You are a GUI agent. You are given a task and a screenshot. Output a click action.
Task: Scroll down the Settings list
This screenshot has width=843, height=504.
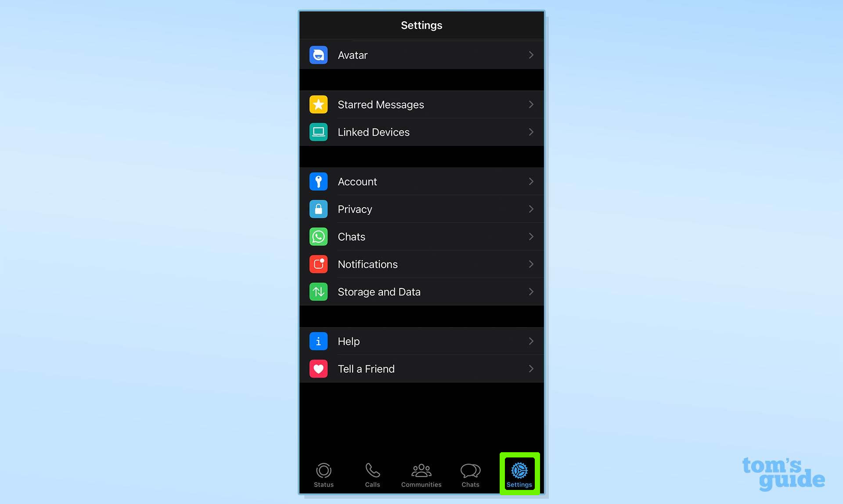[422, 240]
